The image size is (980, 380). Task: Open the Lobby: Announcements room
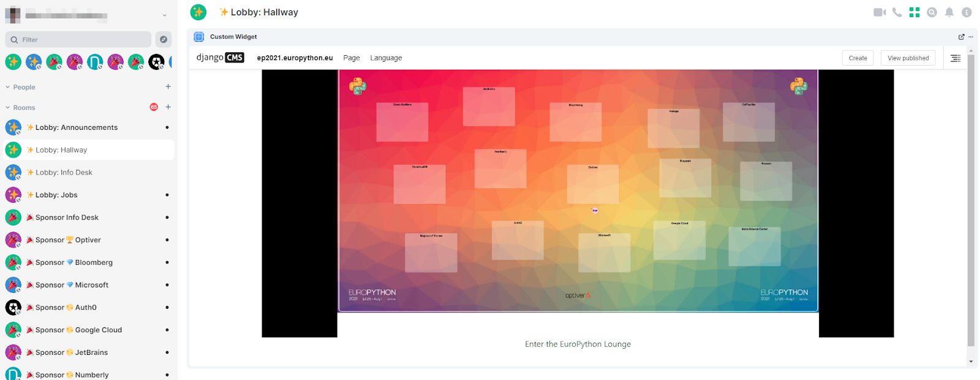(x=89, y=127)
